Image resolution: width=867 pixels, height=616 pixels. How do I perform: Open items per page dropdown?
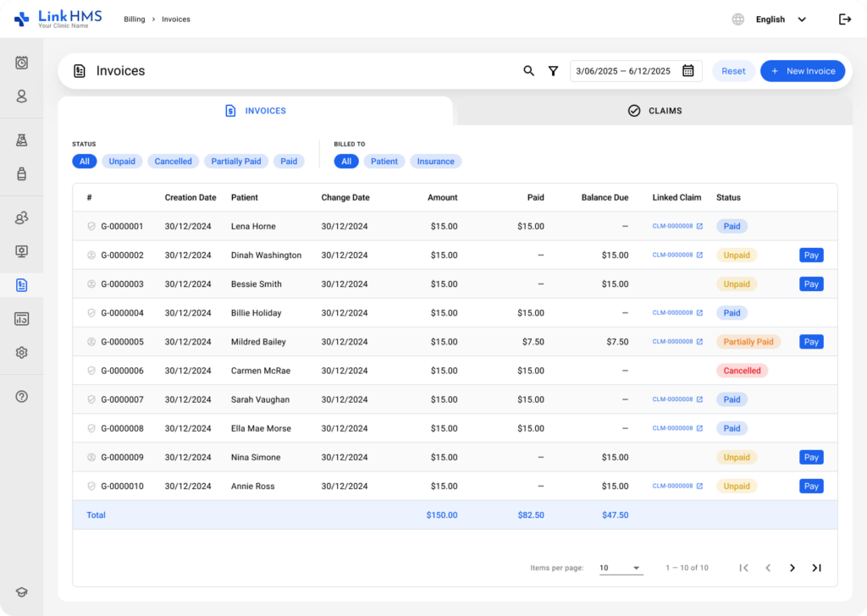[x=621, y=568]
